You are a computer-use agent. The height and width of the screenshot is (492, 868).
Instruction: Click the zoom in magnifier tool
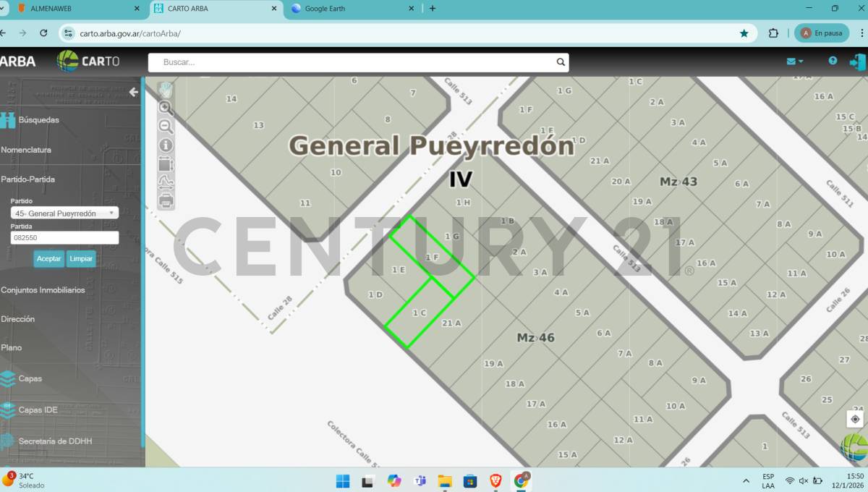[166, 109]
